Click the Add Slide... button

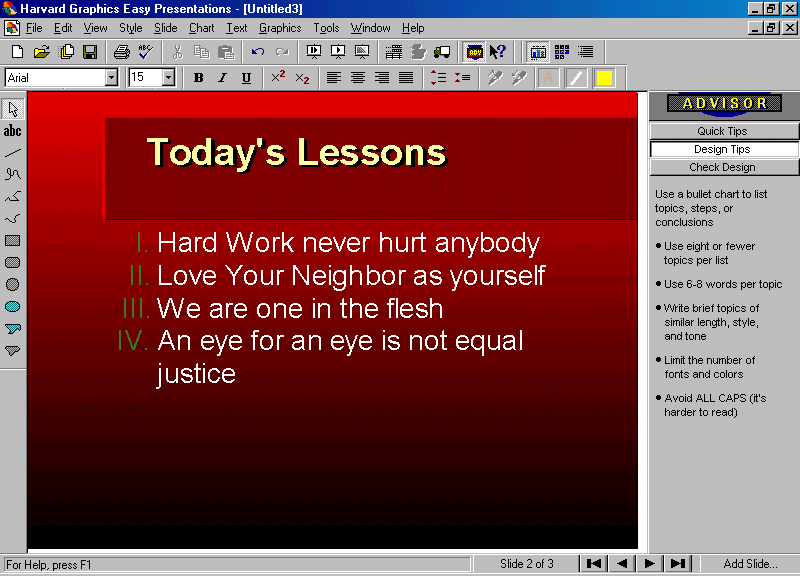(x=750, y=564)
